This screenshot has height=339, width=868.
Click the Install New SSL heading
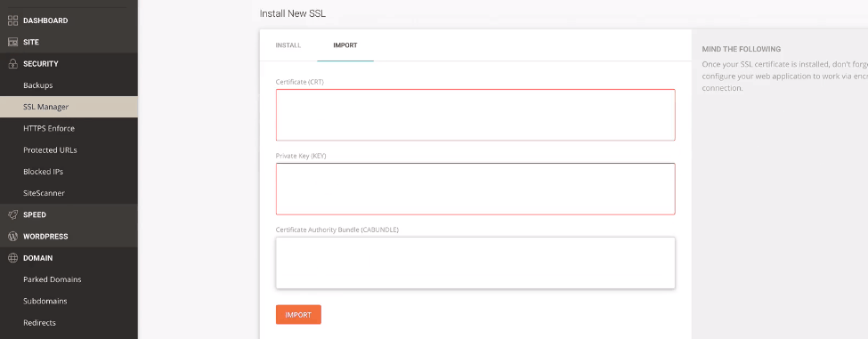pos(293,13)
